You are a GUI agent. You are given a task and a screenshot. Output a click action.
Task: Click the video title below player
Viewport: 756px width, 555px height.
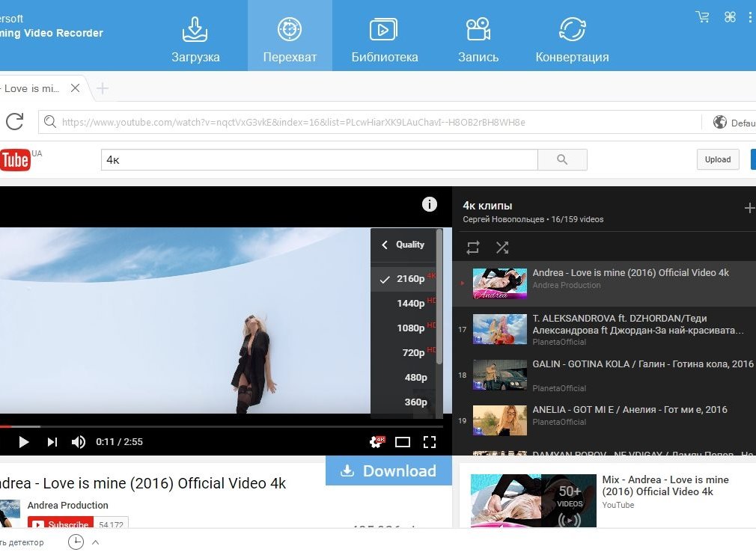coord(143,483)
